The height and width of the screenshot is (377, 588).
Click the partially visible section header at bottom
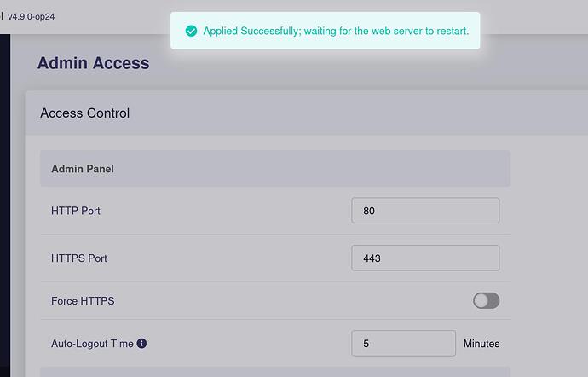point(275,372)
